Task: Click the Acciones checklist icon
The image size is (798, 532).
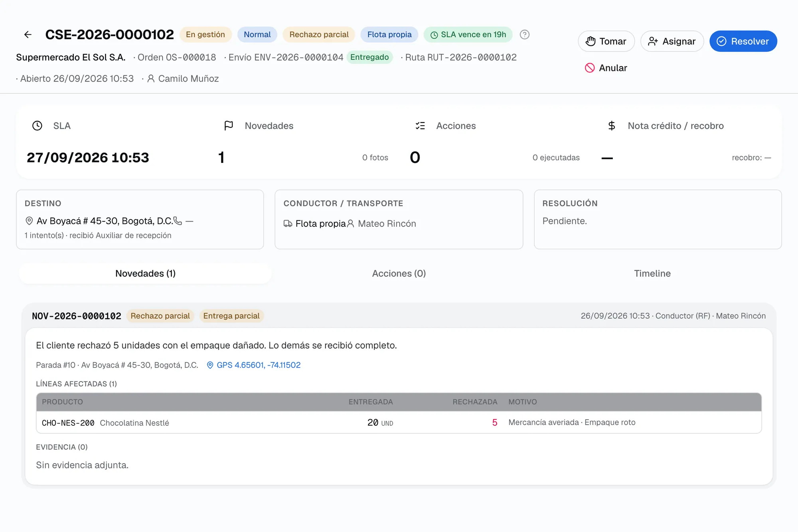Action: pos(420,126)
